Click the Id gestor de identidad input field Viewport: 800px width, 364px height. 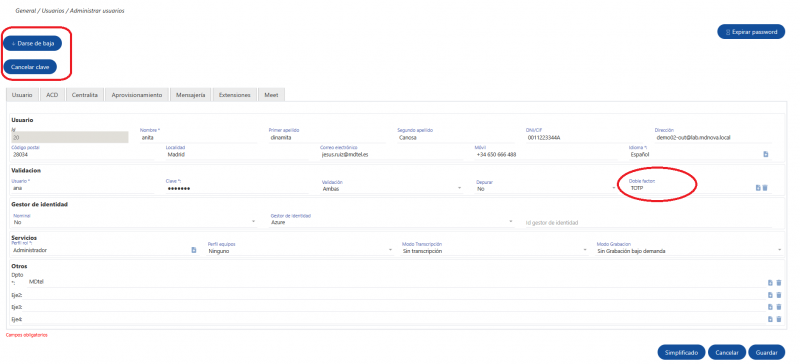648,223
